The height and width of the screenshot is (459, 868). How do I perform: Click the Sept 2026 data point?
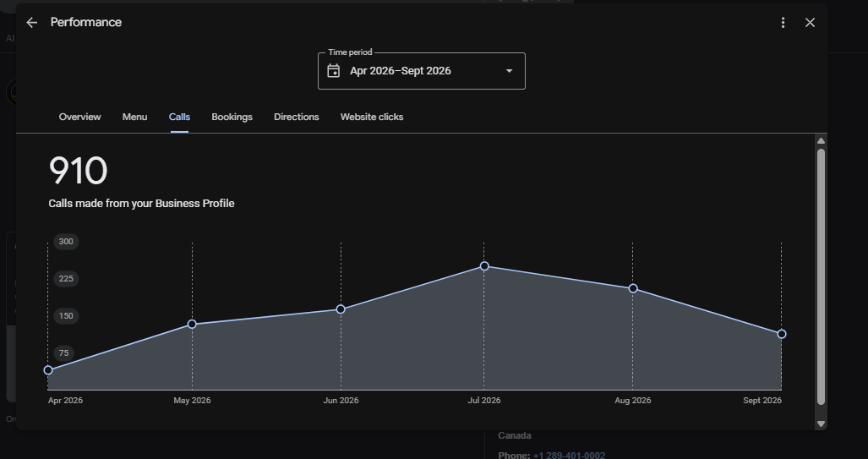[x=782, y=334]
